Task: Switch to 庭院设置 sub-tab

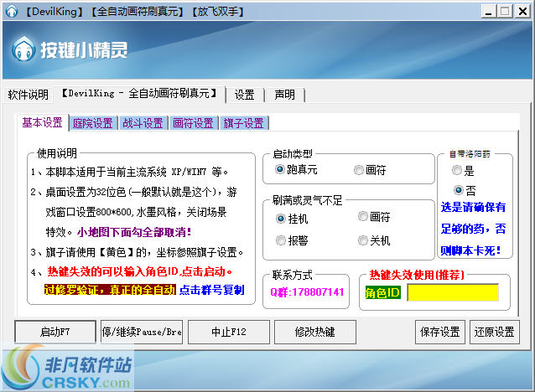Action: pyautogui.click(x=93, y=123)
